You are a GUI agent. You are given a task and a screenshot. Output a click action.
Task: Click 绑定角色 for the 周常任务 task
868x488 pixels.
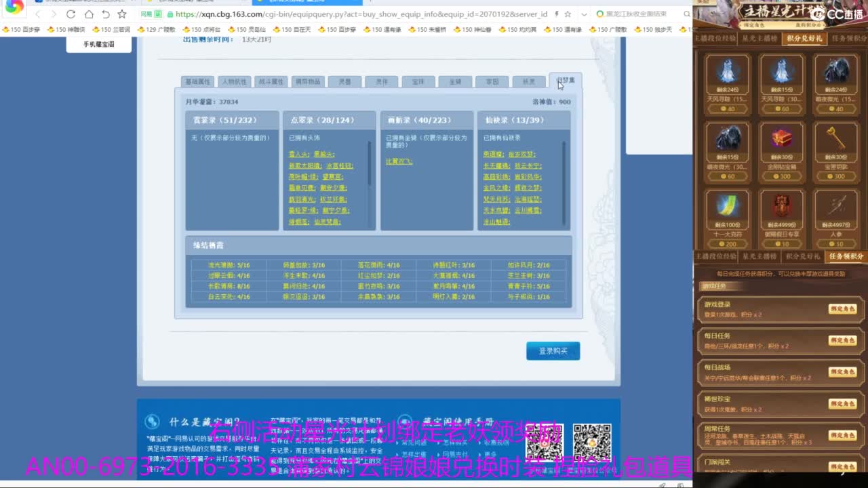coord(842,435)
